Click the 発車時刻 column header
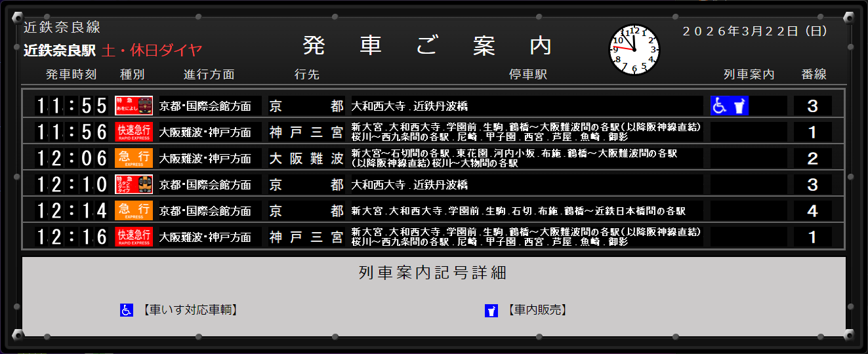868x354 pixels. click(72, 74)
